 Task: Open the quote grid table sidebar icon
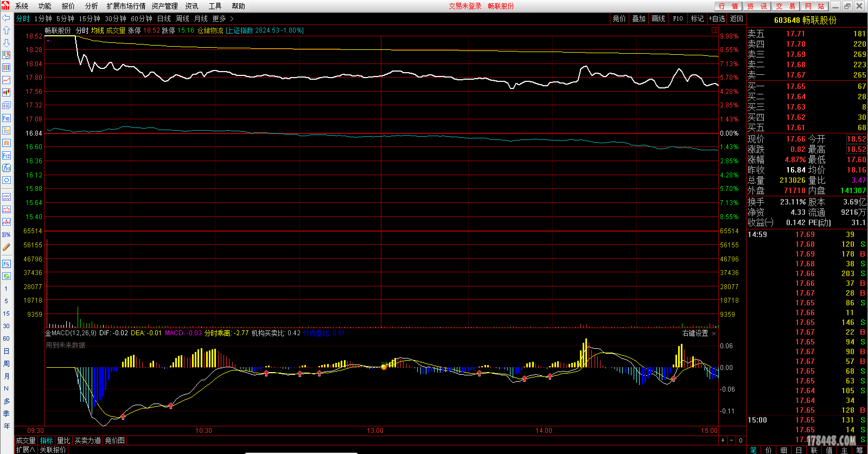click(x=7, y=68)
